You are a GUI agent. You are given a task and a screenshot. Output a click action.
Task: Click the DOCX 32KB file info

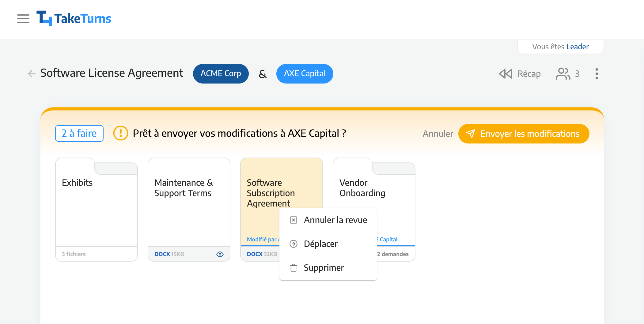point(262,254)
